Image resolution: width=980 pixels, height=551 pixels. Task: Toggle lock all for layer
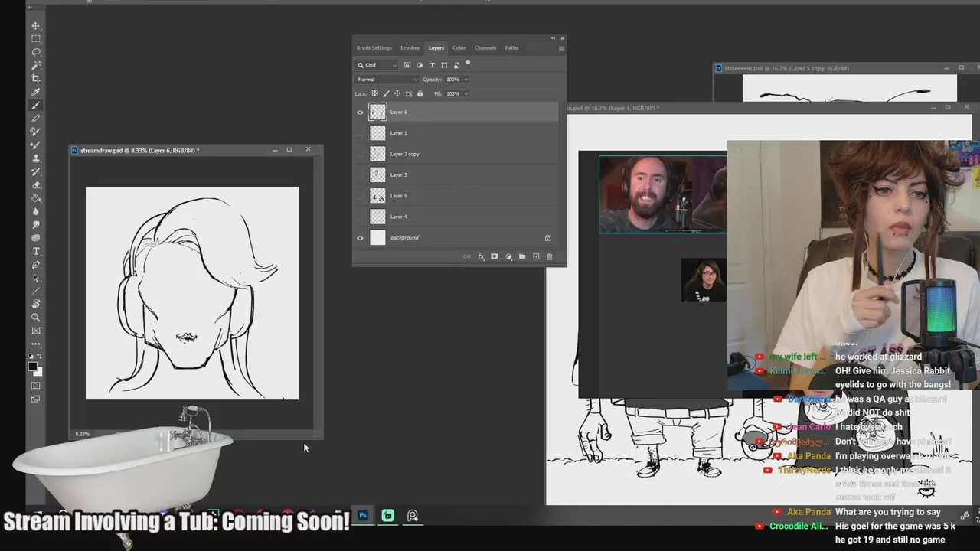tap(420, 93)
